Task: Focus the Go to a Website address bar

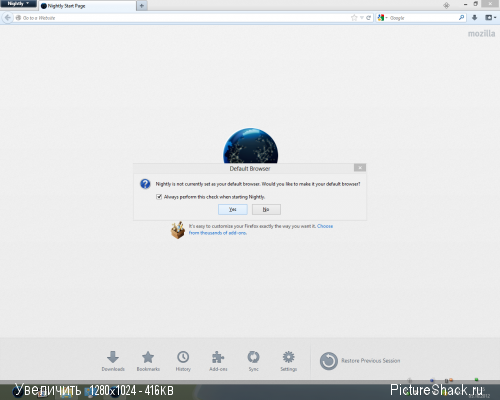Action: 182,18
